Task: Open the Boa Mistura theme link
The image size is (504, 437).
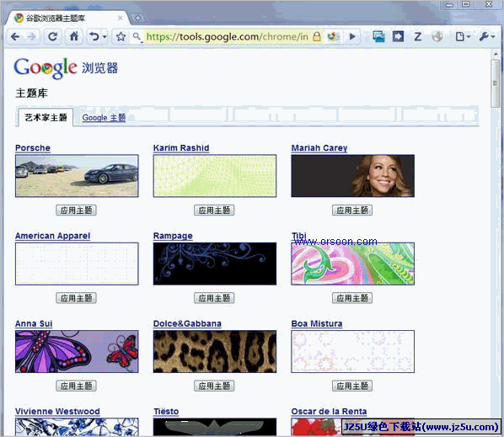Action: point(317,323)
